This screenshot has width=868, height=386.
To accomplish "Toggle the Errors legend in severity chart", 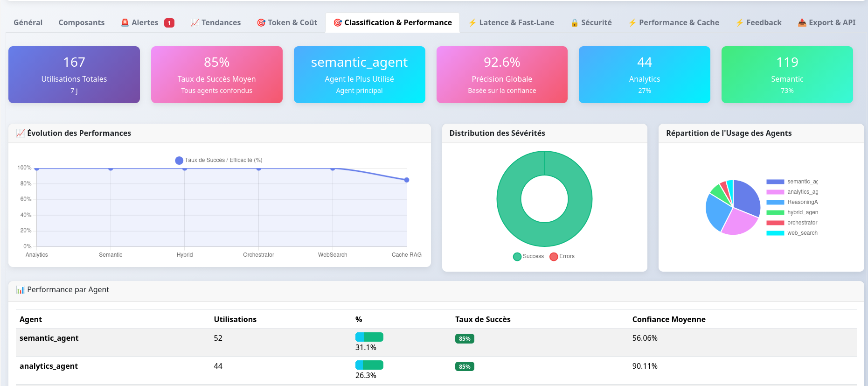I will [x=562, y=256].
